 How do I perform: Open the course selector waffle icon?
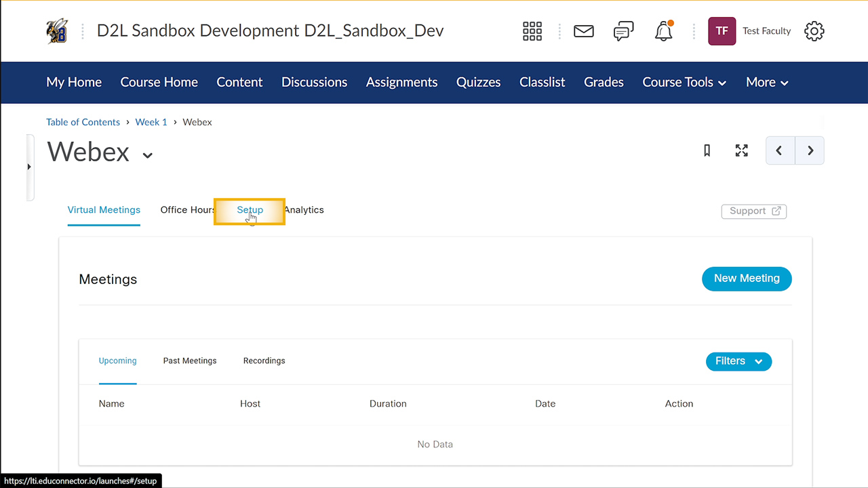pos(532,31)
